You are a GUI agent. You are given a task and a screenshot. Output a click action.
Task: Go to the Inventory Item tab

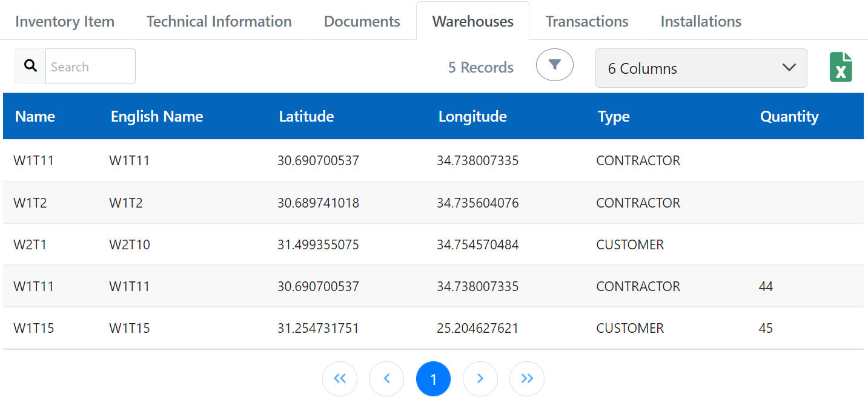tap(65, 21)
